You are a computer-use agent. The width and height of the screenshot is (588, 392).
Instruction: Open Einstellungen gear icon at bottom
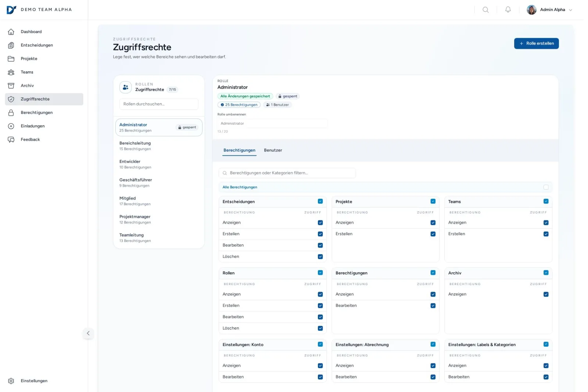(11, 381)
